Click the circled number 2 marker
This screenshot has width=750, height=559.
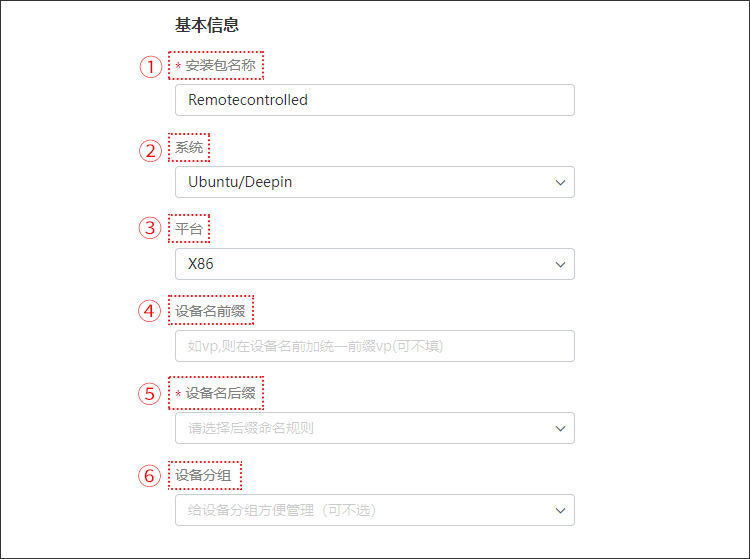[x=150, y=150]
